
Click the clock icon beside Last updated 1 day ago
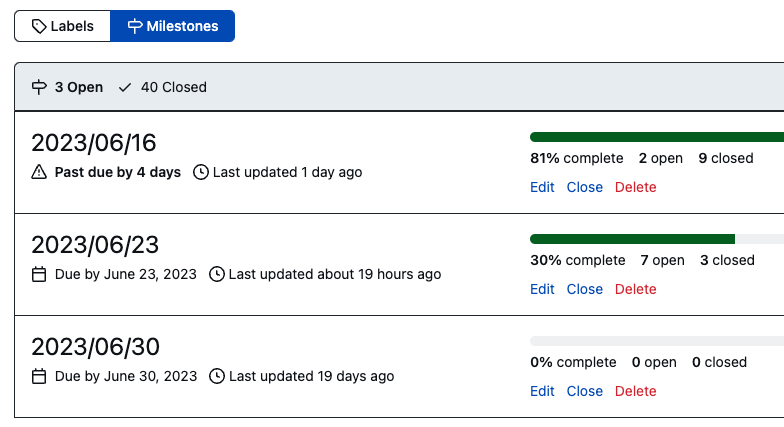[x=200, y=172]
